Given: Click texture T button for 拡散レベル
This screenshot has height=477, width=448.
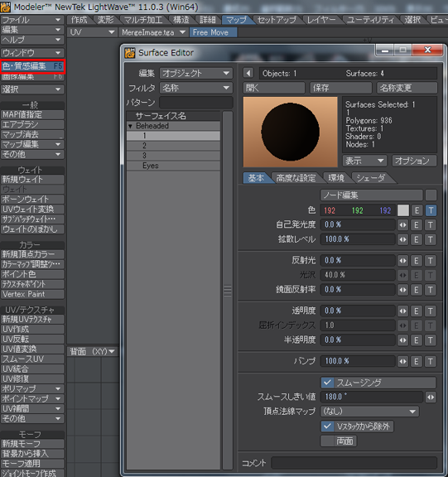Looking at the screenshot, I should tap(431, 239).
